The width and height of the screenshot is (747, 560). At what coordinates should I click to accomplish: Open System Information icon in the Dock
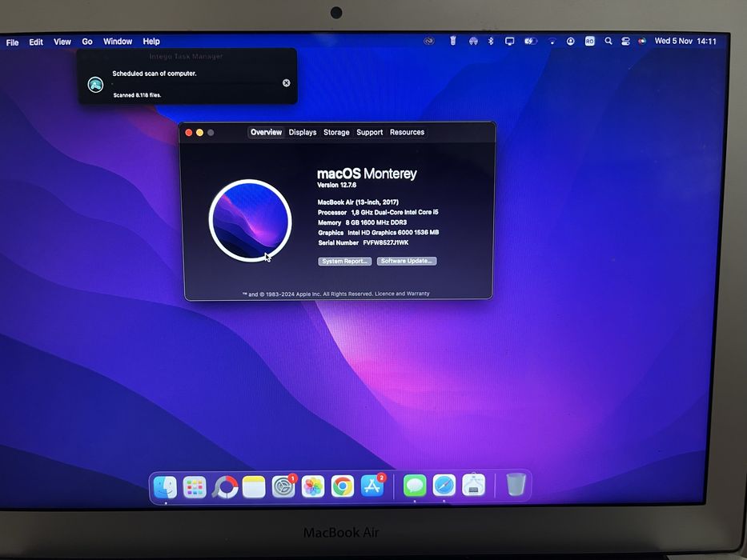click(473, 485)
